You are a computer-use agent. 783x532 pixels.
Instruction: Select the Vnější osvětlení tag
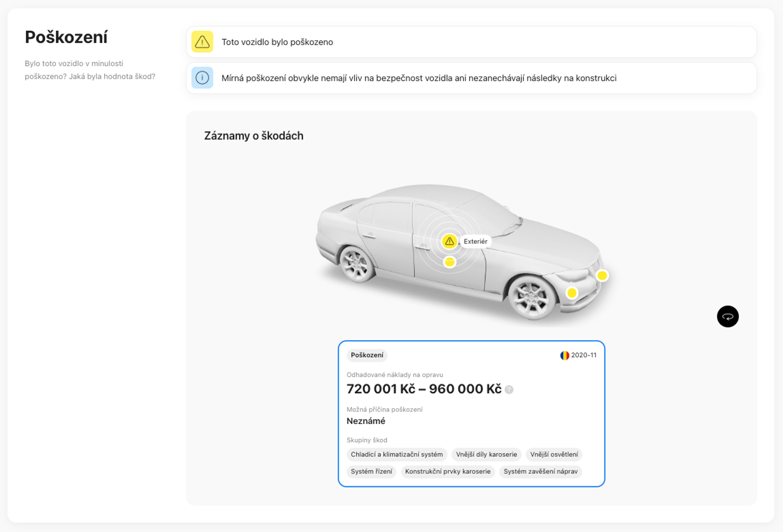554,455
